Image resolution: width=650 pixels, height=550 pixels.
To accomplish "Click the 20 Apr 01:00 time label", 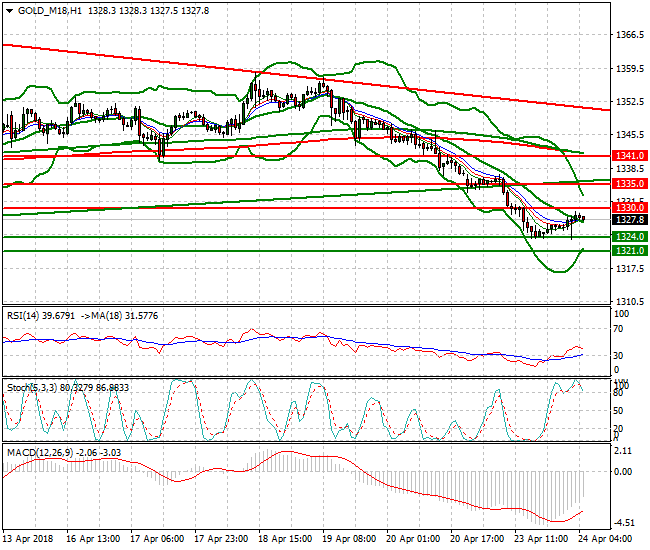I will coord(413,539).
